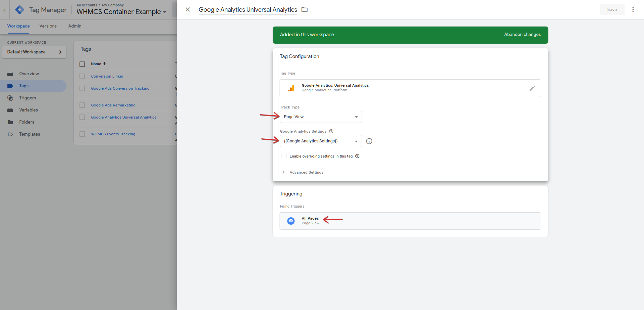644x310 pixels.
Task: Click the info icon beside the settings variable
Action: tap(369, 141)
